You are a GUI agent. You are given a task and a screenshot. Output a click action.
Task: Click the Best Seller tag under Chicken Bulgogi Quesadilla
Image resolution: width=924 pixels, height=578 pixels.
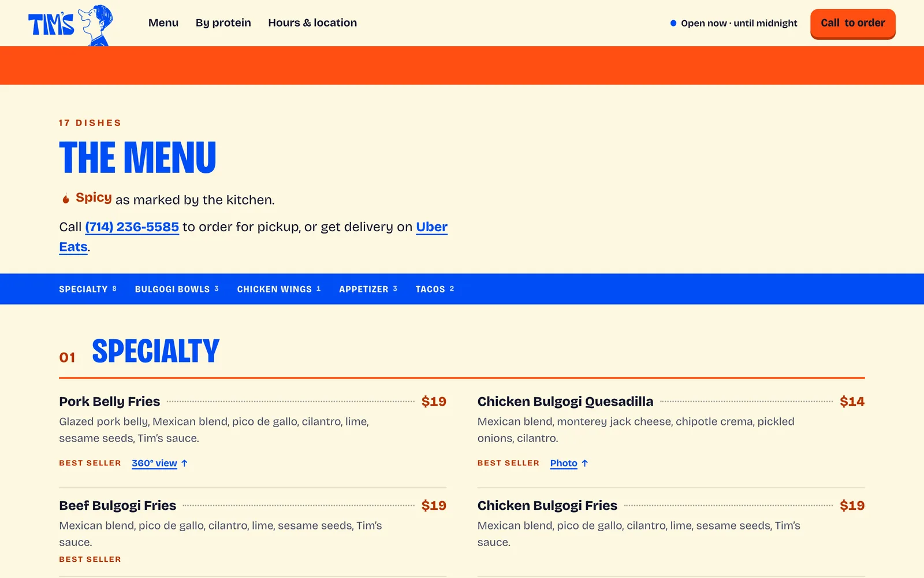[508, 463]
